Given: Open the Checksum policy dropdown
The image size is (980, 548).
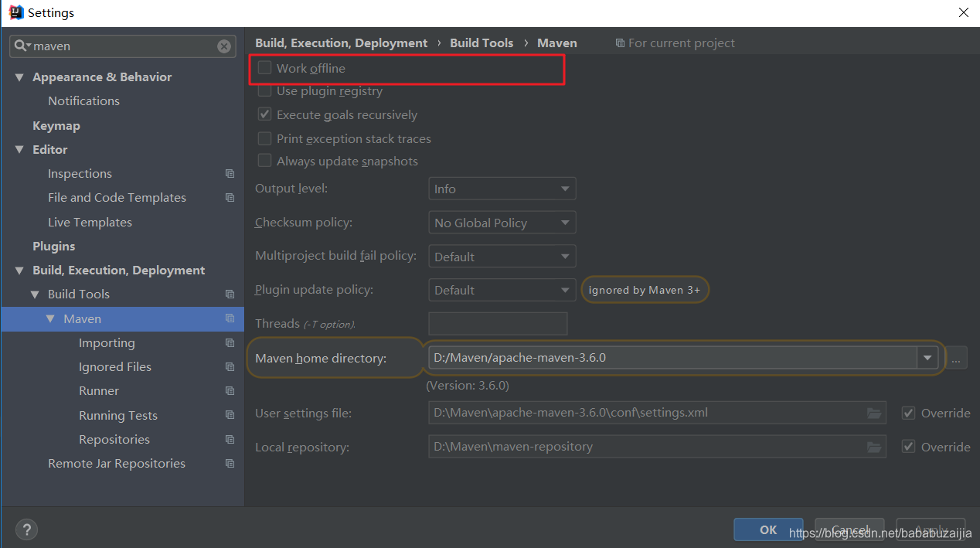Looking at the screenshot, I should [x=502, y=223].
